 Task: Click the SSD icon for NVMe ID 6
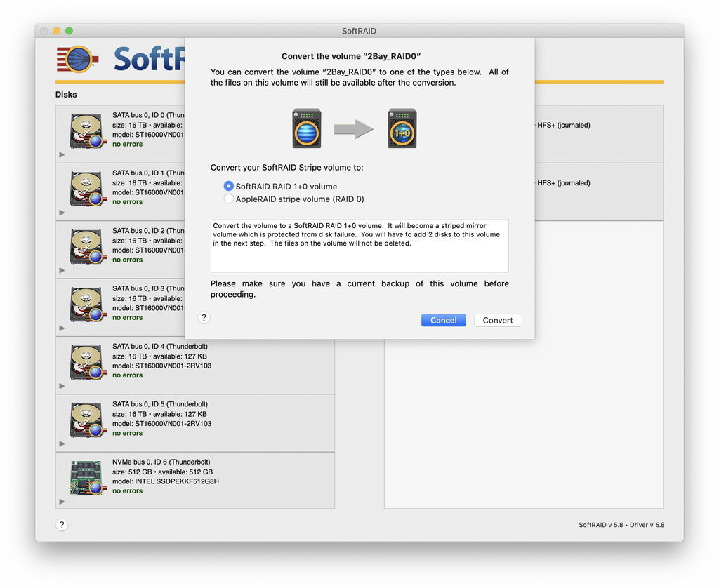click(x=87, y=478)
